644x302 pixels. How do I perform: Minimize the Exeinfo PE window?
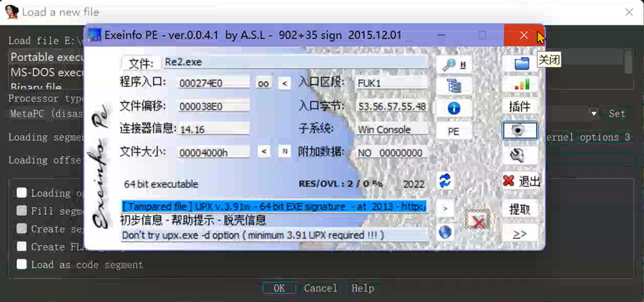pyautogui.click(x=441, y=35)
